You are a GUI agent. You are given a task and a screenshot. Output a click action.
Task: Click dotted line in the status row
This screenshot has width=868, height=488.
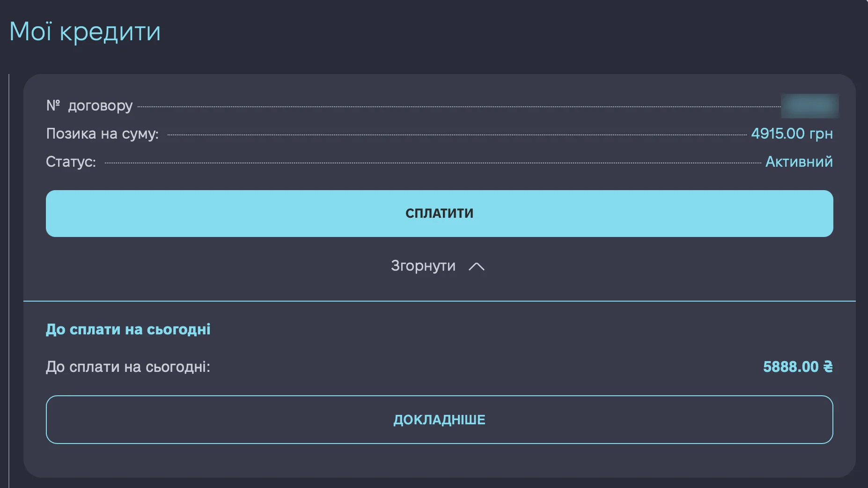(x=433, y=163)
